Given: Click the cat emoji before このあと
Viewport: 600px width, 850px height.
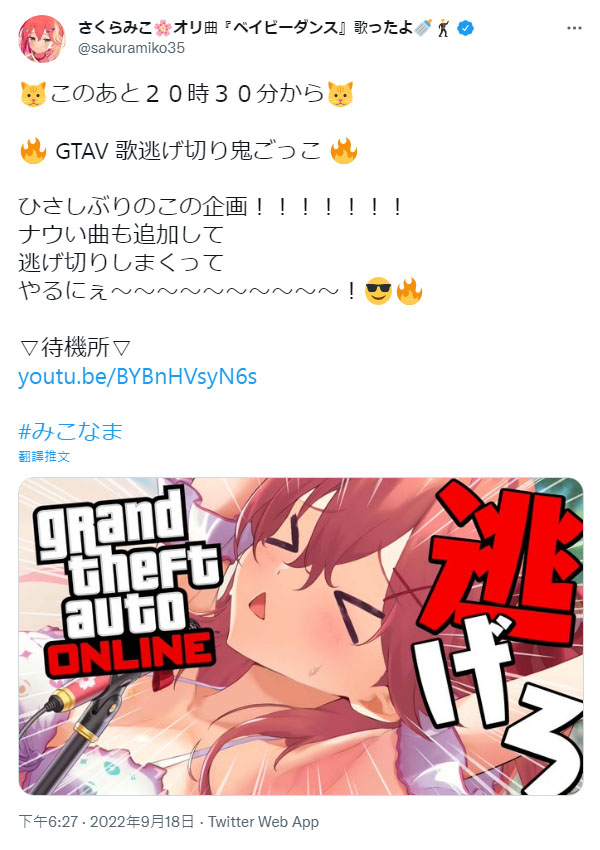Looking at the screenshot, I should [33, 94].
